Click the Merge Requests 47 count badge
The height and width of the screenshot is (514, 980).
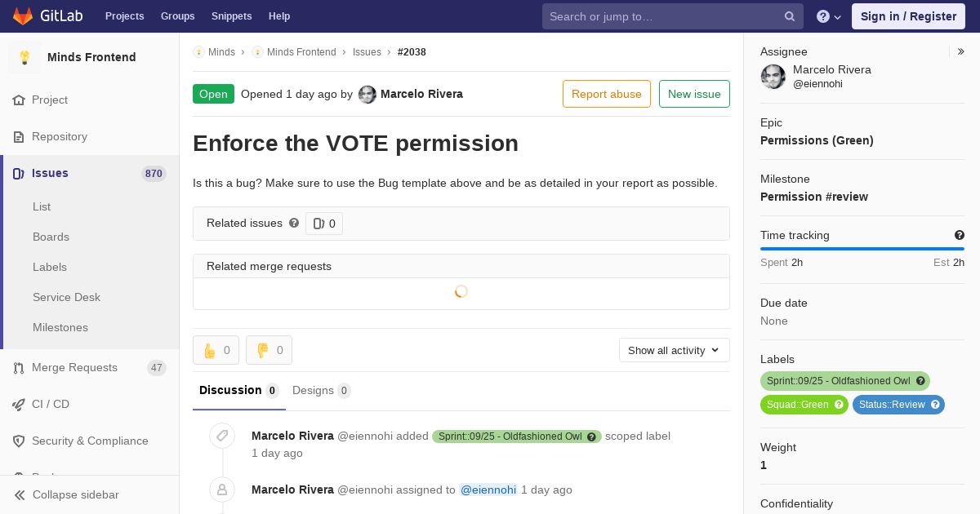(x=157, y=368)
